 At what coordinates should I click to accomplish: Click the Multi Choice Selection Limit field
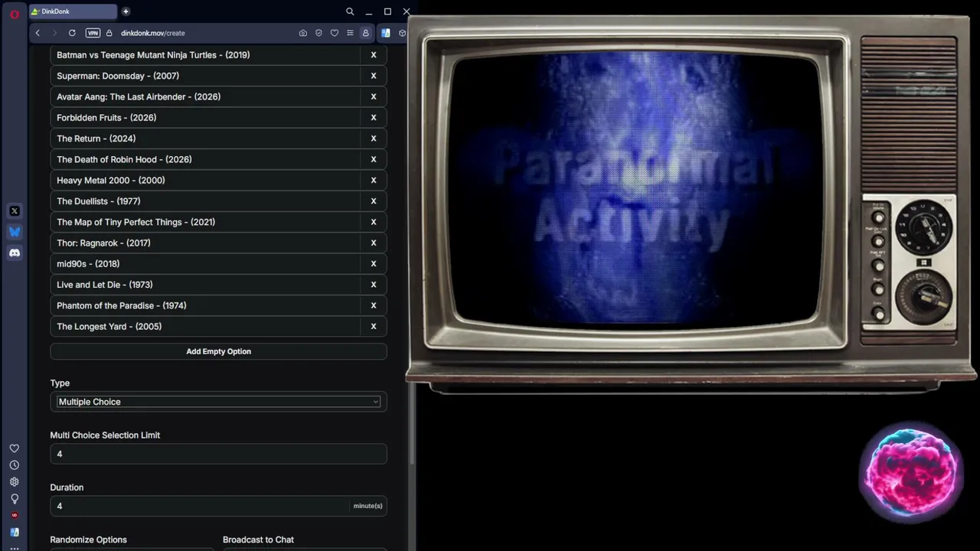218,454
